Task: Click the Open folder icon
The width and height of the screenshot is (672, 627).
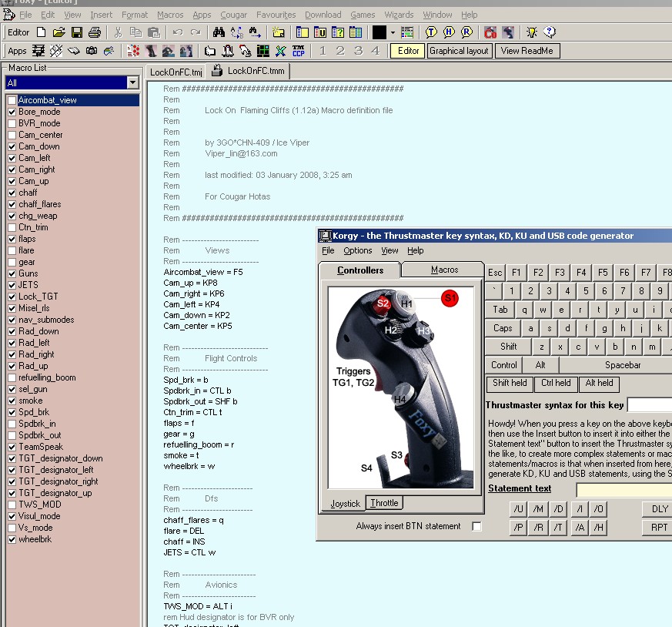Action: coord(59,32)
